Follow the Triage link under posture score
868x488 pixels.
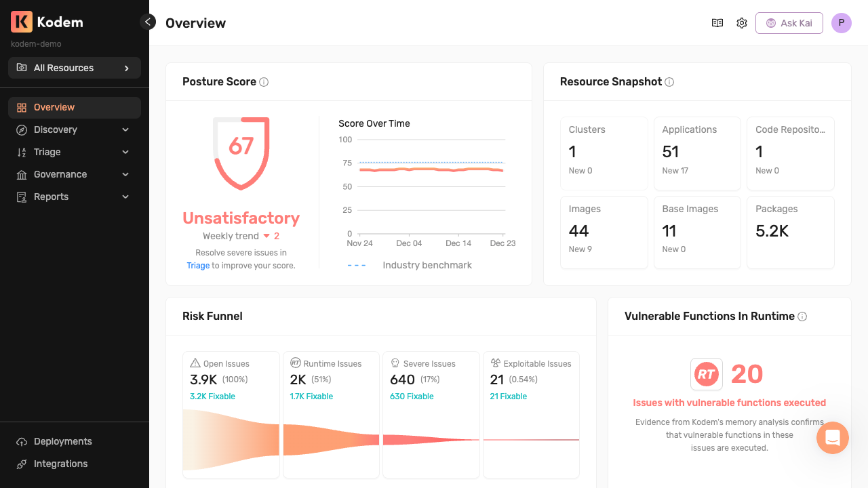click(198, 266)
